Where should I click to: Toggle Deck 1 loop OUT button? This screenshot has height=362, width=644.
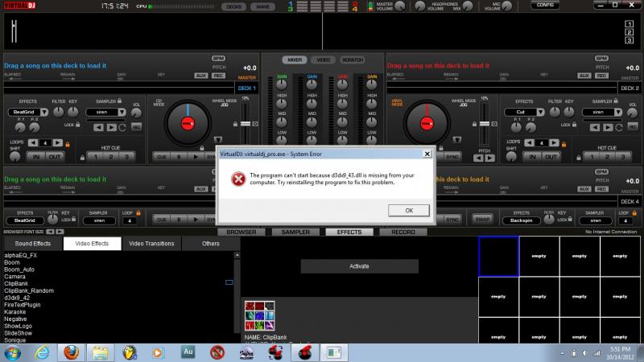pyautogui.click(x=55, y=157)
